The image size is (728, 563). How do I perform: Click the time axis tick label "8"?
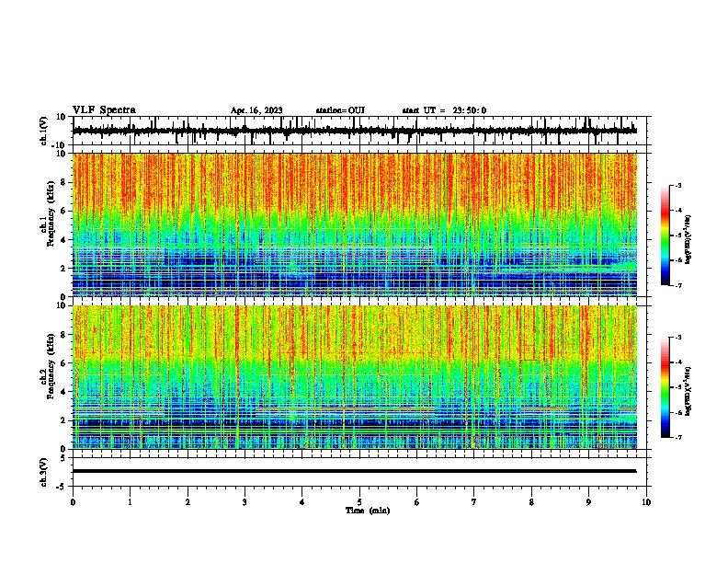coord(531,502)
